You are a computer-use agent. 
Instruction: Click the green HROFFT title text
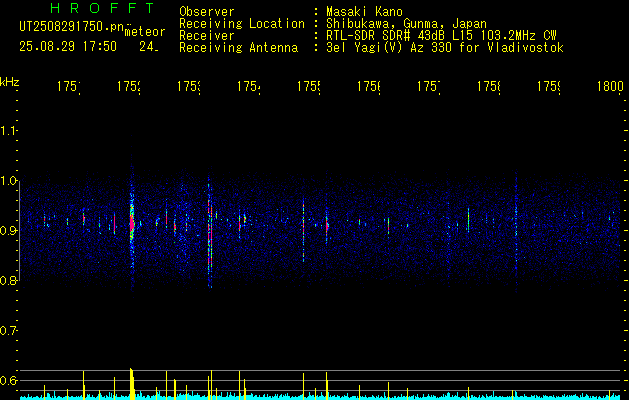tap(103, 8)
